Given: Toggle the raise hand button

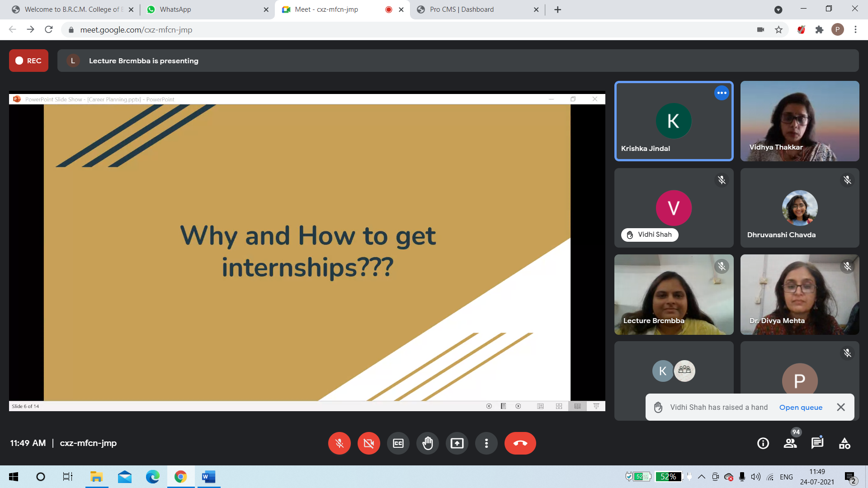Looking at the screenshot, I should (x=427, y=443).
